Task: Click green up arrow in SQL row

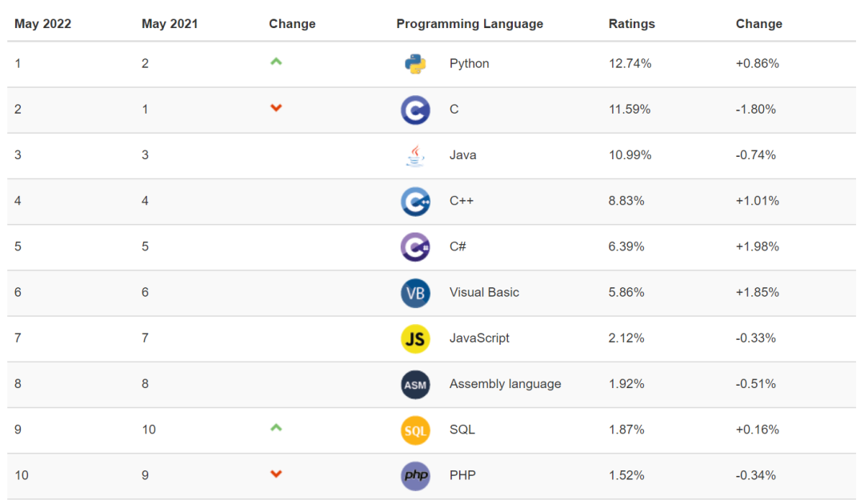Action: [x=276, y=427]
